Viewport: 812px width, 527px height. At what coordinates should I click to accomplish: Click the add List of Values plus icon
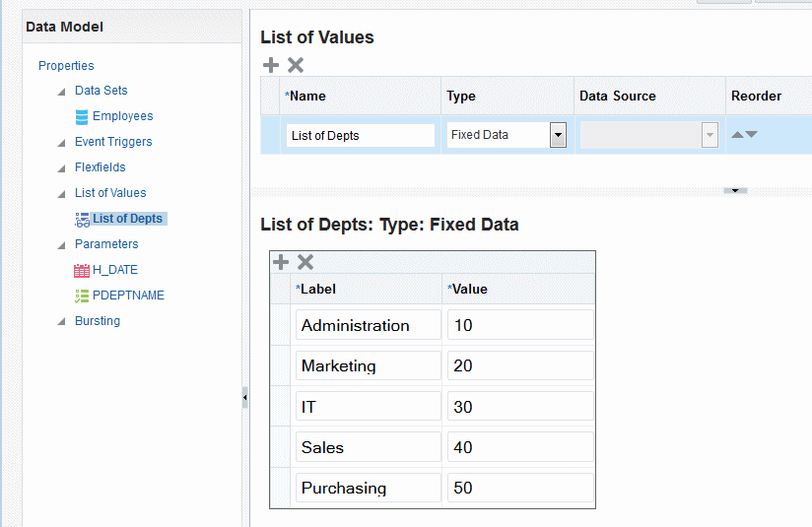tap(271, 65)
